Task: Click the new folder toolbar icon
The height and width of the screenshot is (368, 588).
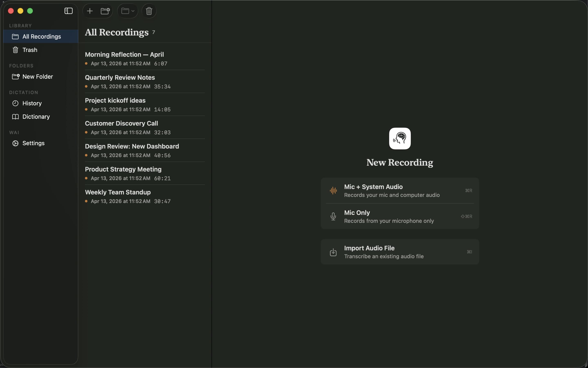Action: tap(105, 11)
